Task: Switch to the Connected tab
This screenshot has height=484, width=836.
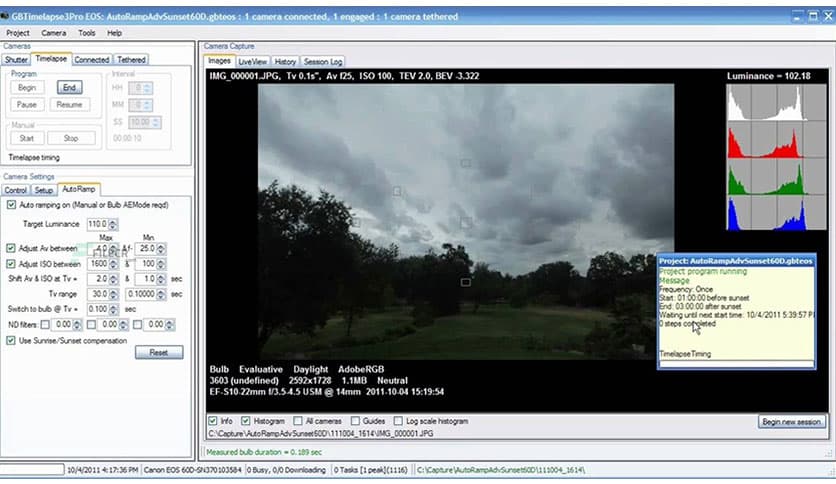Action: click(x=92, y=60)
